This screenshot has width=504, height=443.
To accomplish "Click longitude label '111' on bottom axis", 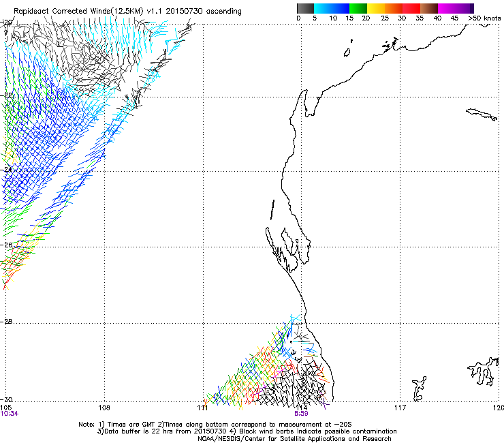I will (x=202, y=408).
